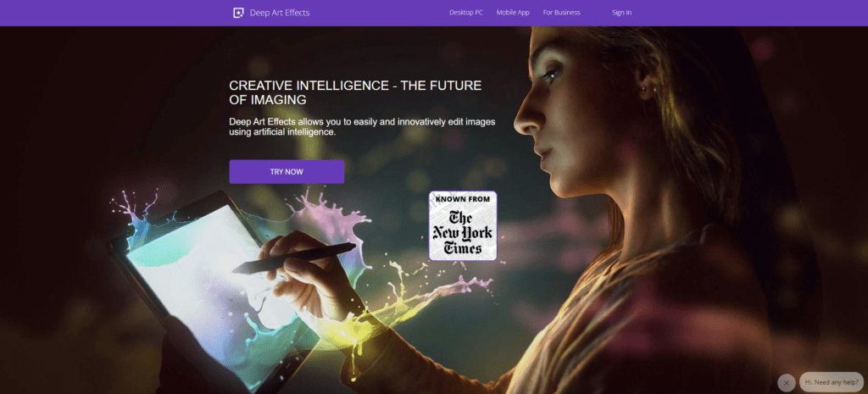Select For Business in the navigation bar
This screenshot has height=394, width=868.
tap(561, 13)
